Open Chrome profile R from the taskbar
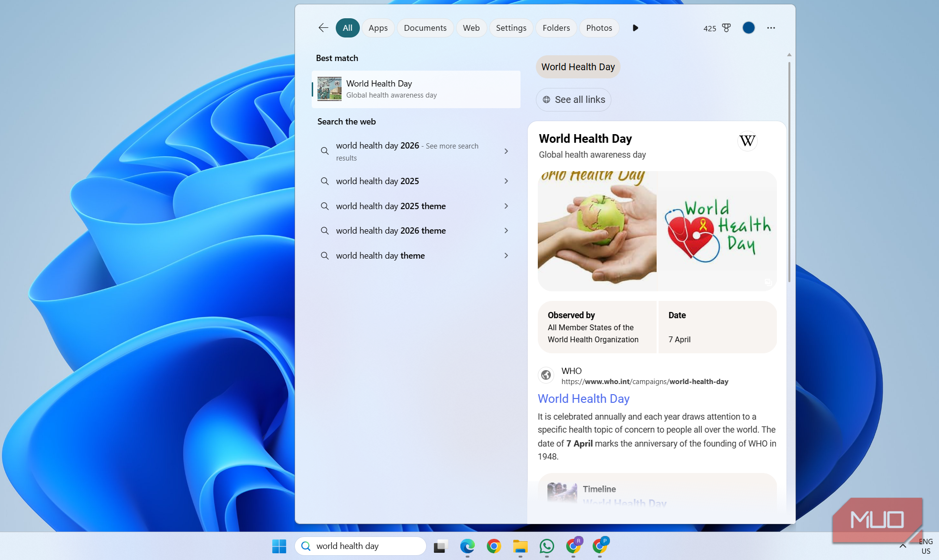The image size is (939, 560). pos(573,546)
